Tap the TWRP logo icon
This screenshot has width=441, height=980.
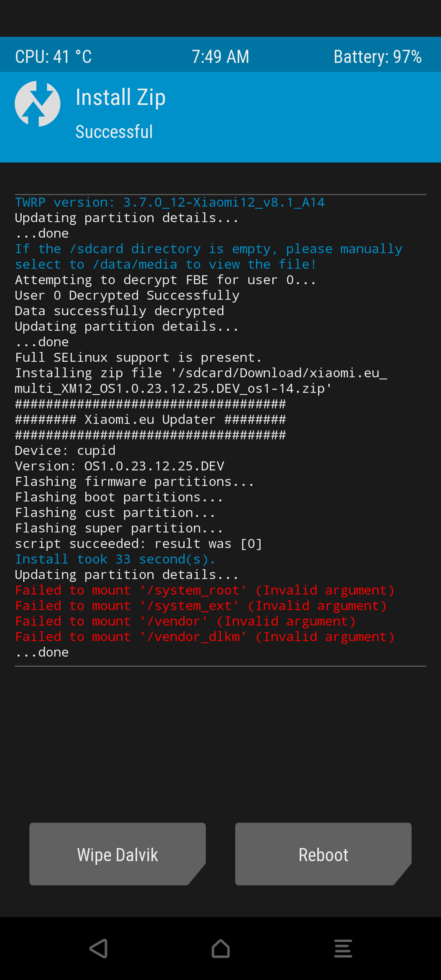click(38, 104)
